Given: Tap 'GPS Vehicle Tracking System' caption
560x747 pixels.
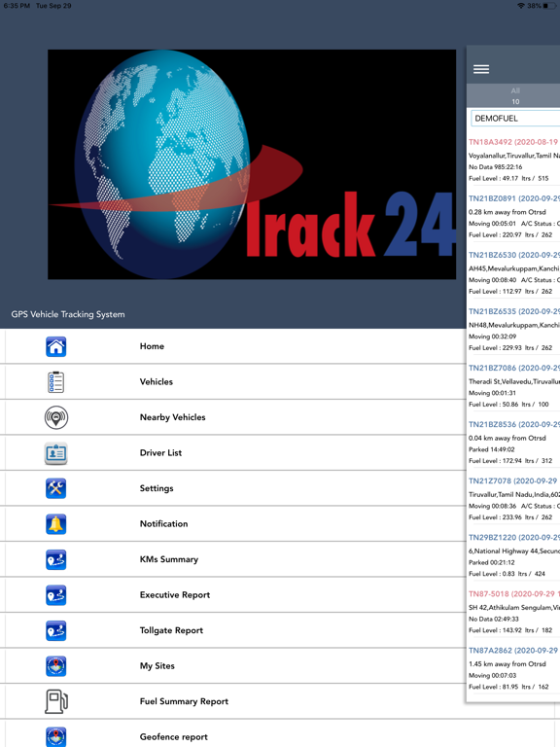Looking at the screenshot, I should pos(68,314).
